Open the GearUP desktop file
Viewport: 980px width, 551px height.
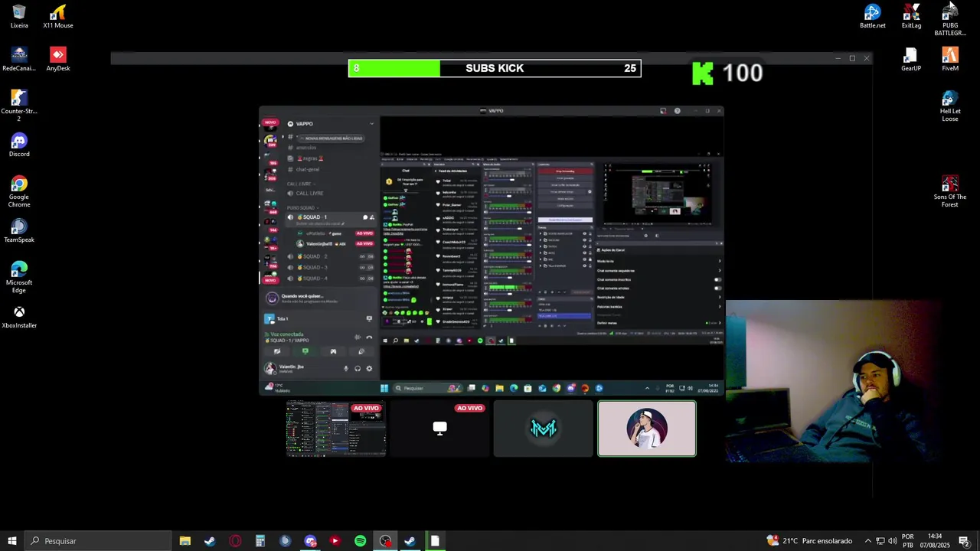click(x=911, y=59)
